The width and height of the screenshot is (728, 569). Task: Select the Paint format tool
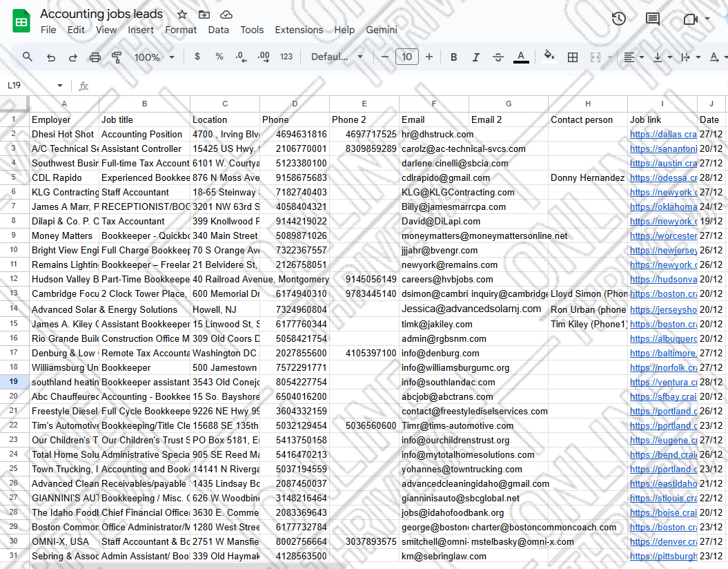point(117,57)
